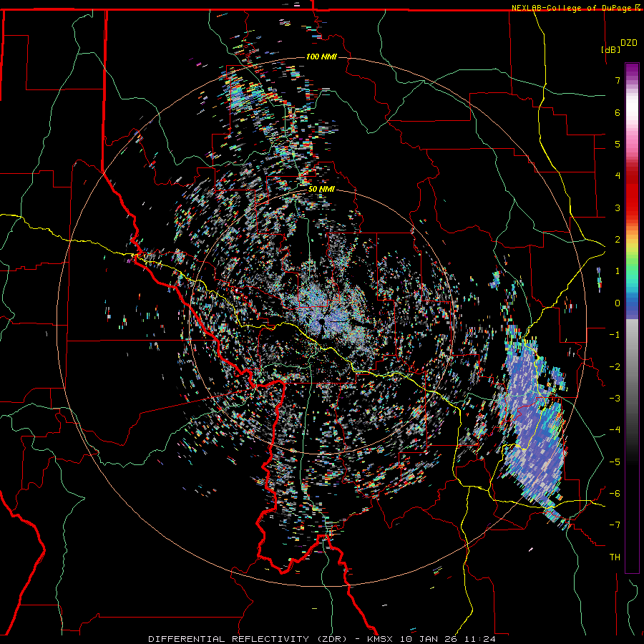The image size is (644, 644).
Task: Select the 3 value on color scale
Action: click(618, 208)
